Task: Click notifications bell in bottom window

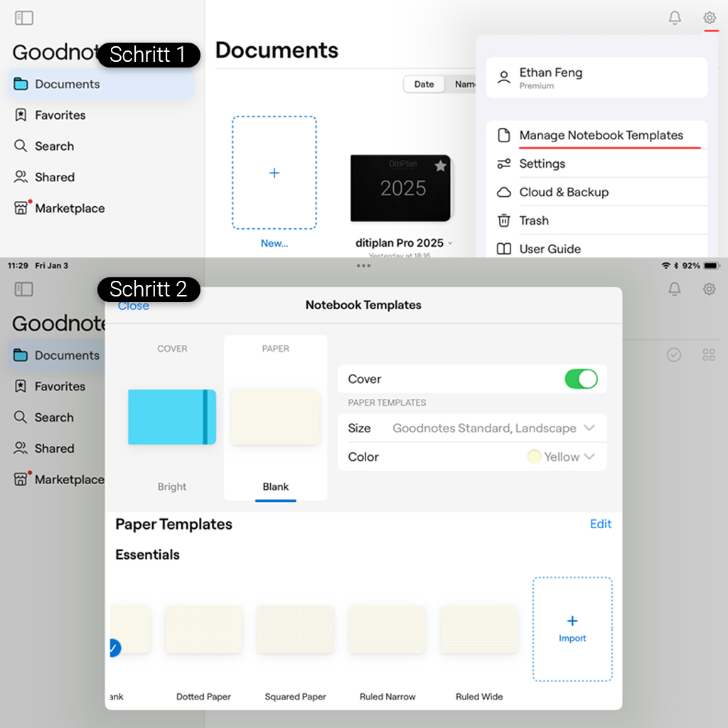Action: 674,289
